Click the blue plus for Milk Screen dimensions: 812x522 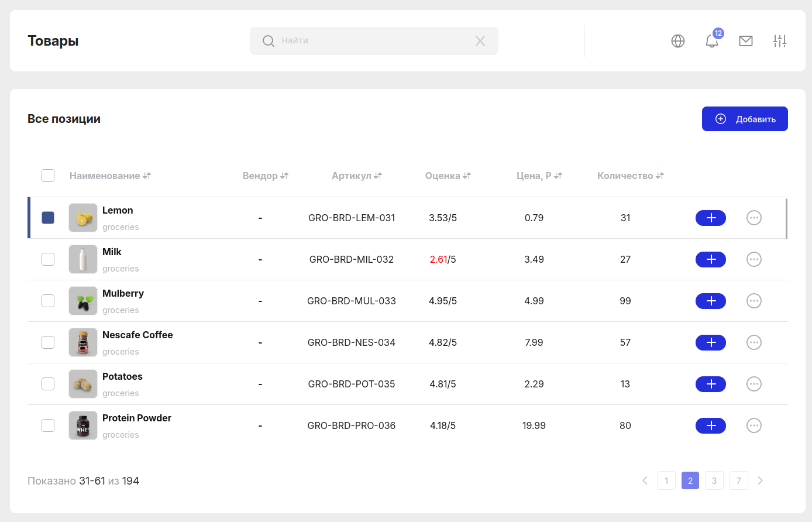[x=711, y=259]
